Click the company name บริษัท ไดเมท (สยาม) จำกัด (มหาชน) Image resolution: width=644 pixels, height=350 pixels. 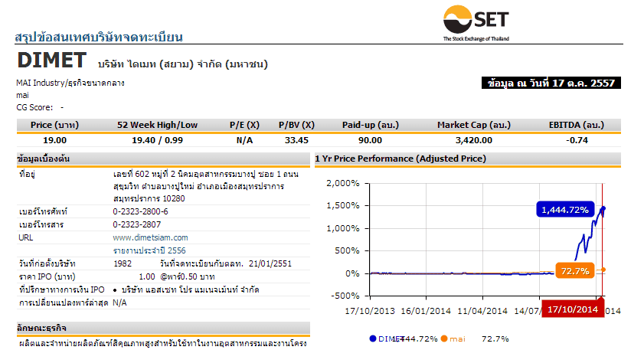183,64
